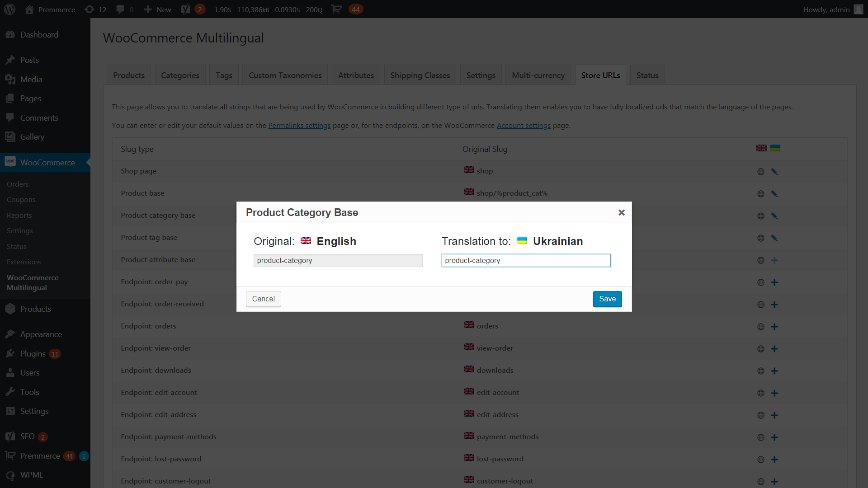Add translation for Endpoint: view-order

tap(774, 349)
